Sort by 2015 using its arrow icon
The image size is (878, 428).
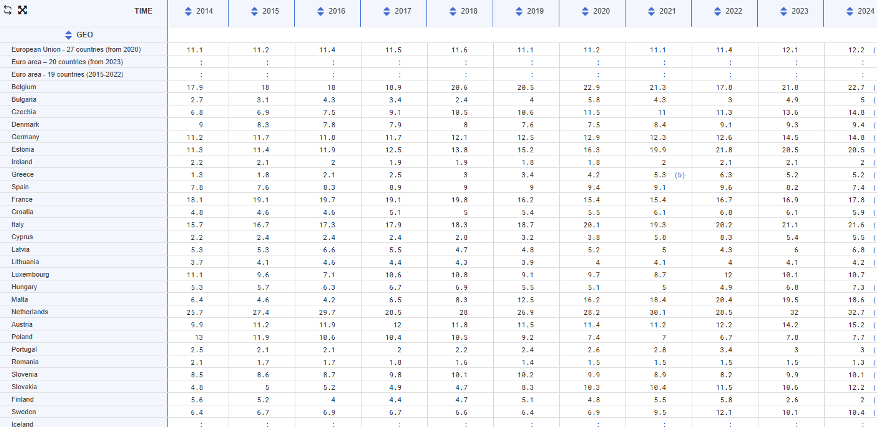click(254, 11)
